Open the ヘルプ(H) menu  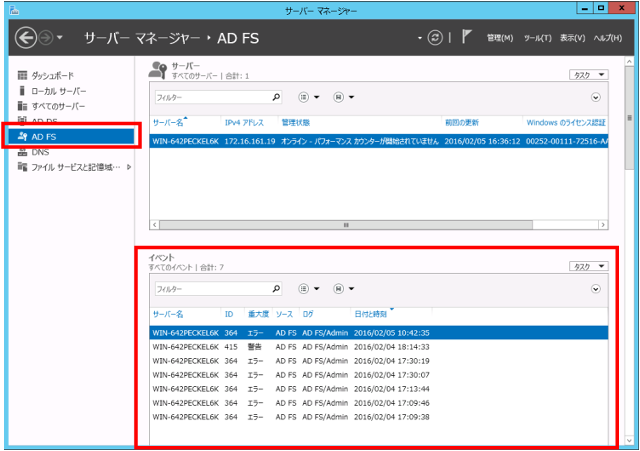coord(608,38)
